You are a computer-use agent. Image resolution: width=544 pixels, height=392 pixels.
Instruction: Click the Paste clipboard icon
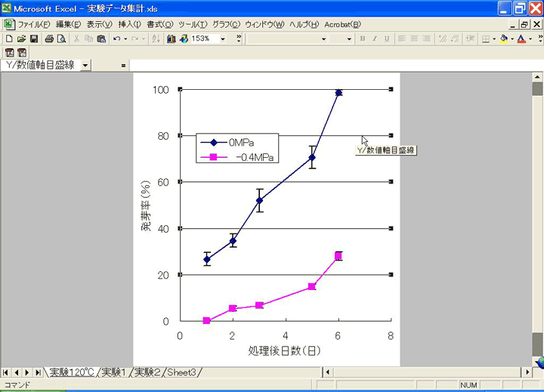(x=100, y=39)
